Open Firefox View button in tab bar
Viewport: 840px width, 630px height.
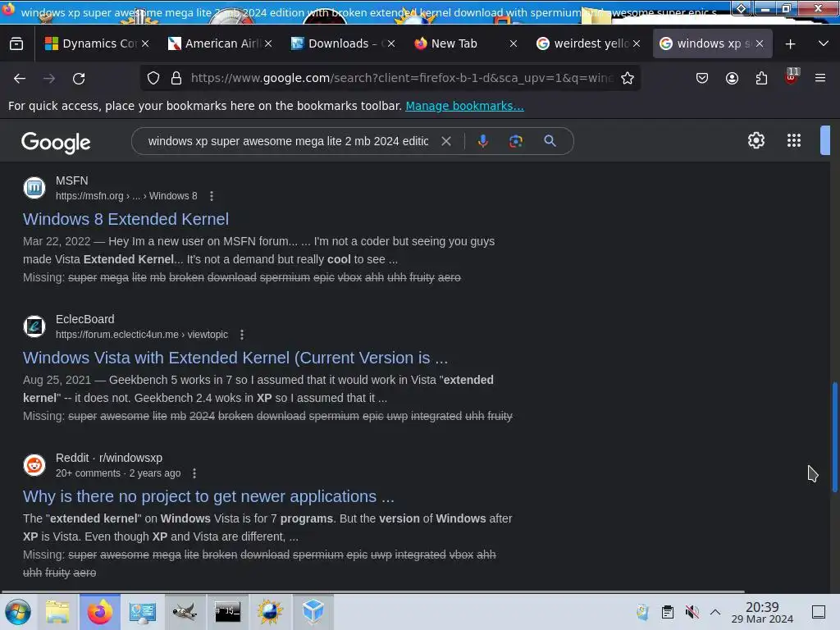pos(16,44)
